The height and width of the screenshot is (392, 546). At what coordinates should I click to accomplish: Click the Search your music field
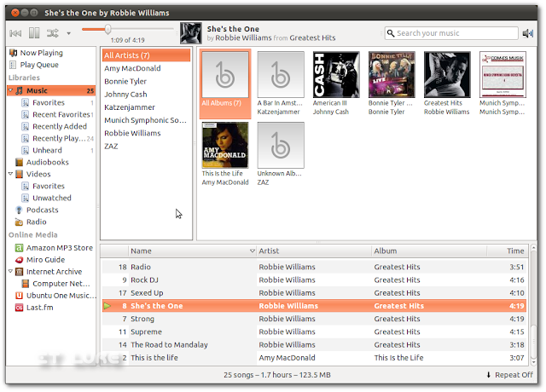tap(451, 33)
